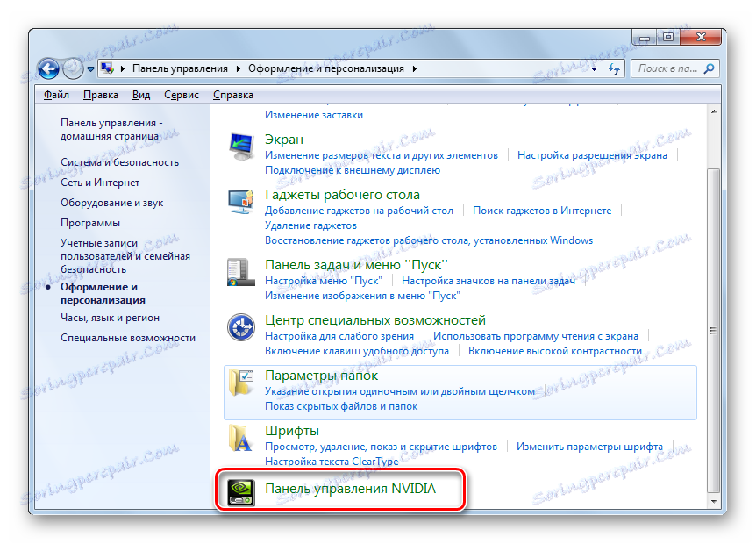Click Настройка разрешения экрана link

pos(592,155)
